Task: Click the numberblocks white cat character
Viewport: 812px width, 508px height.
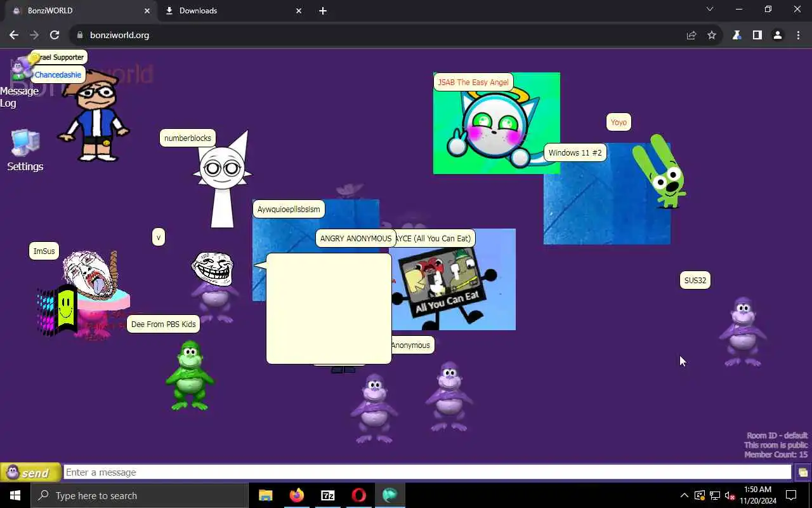Action: (x=223, y=179)
